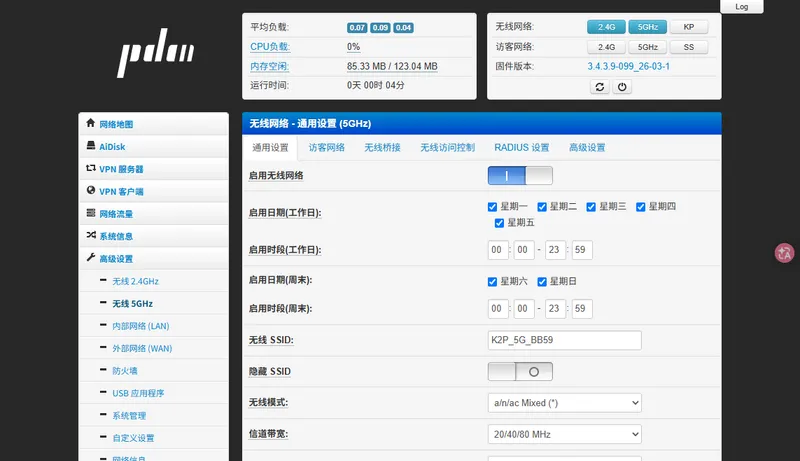Image resolution: width=800 pixels, height=461 pixels.
Task: Click the 0.04 load average badge
Action: tap(404, 28)
